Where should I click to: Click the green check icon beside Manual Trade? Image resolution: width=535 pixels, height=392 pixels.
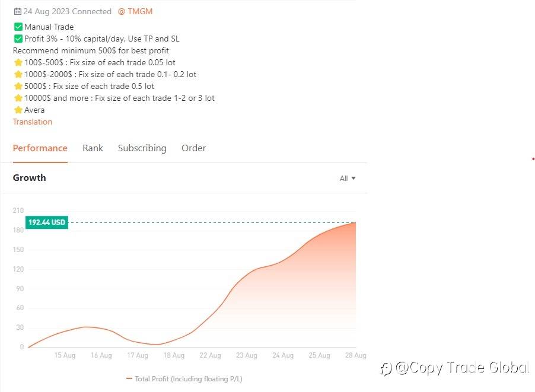pos(18,27)
